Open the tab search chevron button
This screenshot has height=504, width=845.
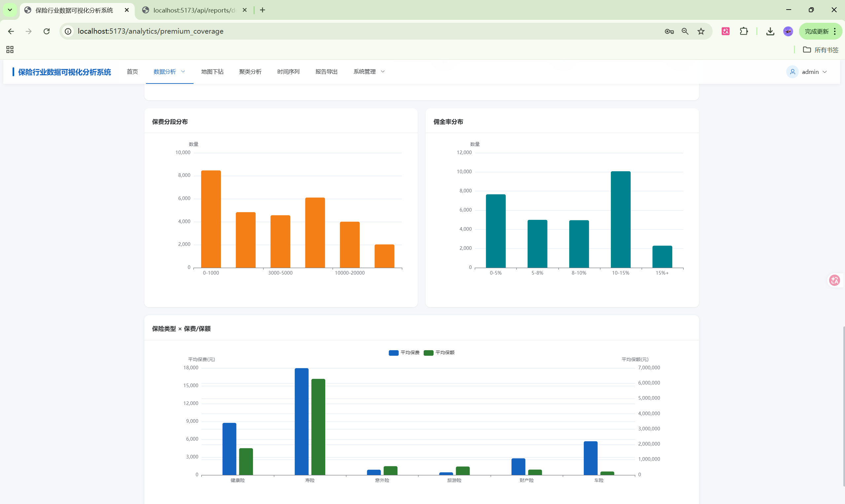click(x=10, y=10)
